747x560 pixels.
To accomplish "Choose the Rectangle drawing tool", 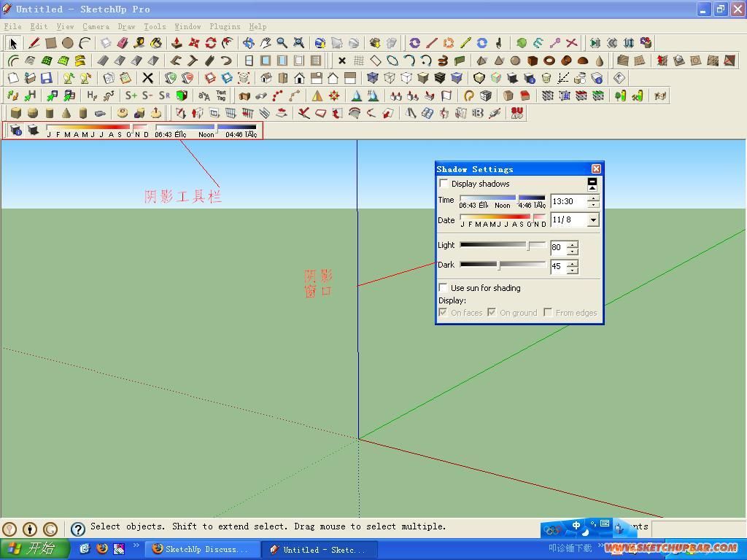I will click(x=50, y=43).
